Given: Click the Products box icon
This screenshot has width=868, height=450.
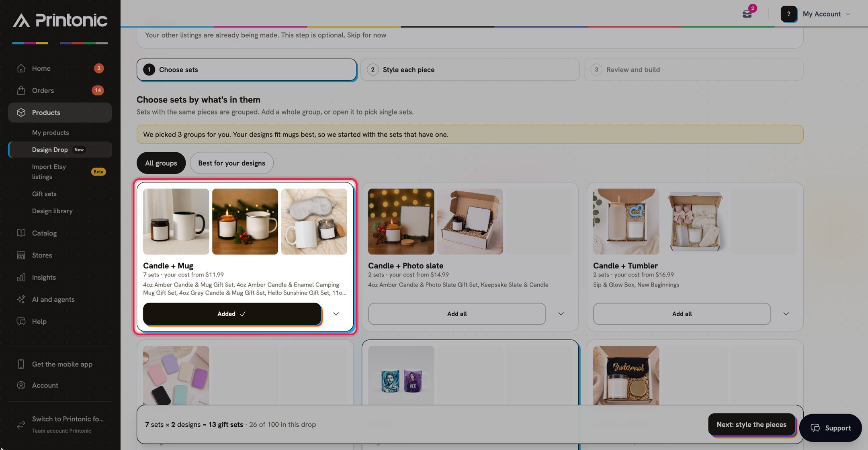Looking at the screenshot, I should [21, 112].
